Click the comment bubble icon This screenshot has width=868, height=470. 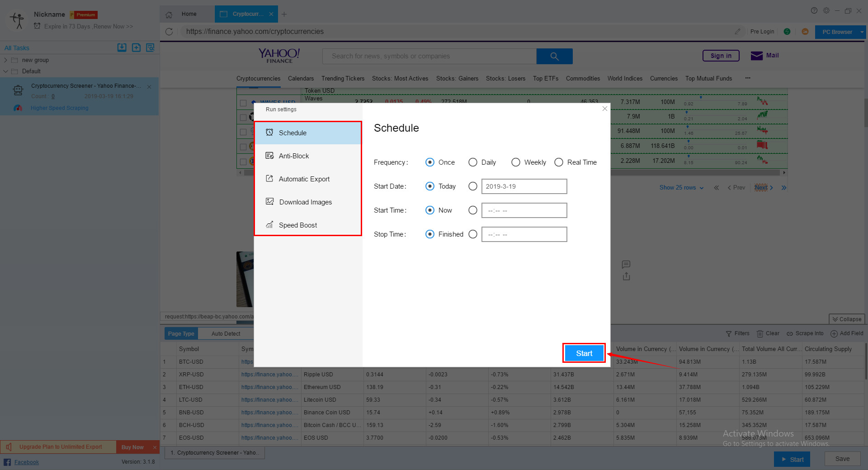tap(626, 264)
